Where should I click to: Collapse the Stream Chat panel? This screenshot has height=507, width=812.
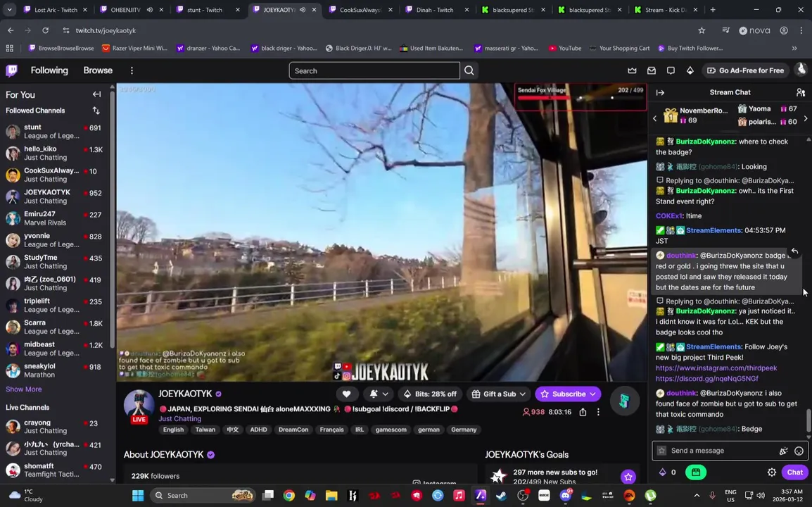(x=660, y=92)
